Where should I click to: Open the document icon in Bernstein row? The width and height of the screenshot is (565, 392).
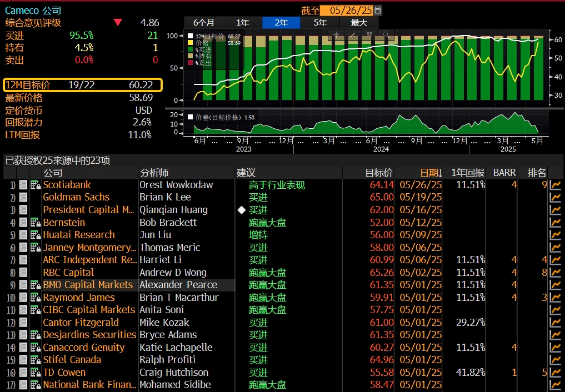23,223
